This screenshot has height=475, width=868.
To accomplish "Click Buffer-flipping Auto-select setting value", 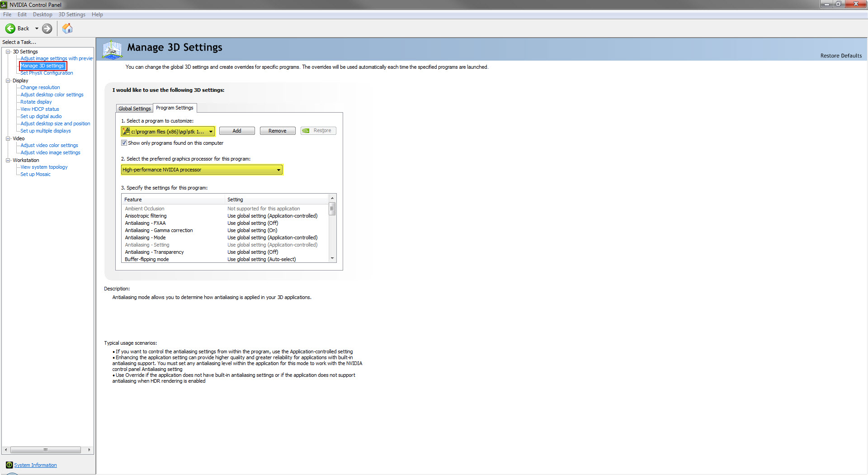I will (261, 259).
